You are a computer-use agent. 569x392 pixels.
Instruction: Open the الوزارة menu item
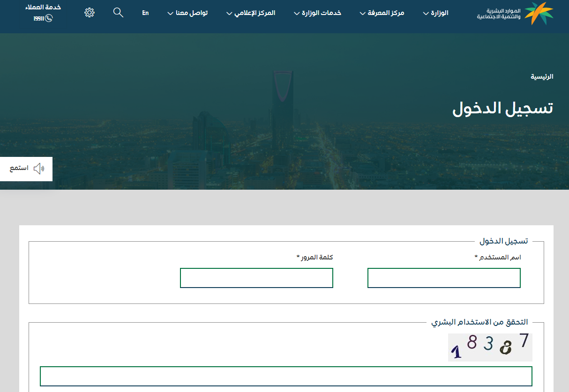[x=440, y=13]
